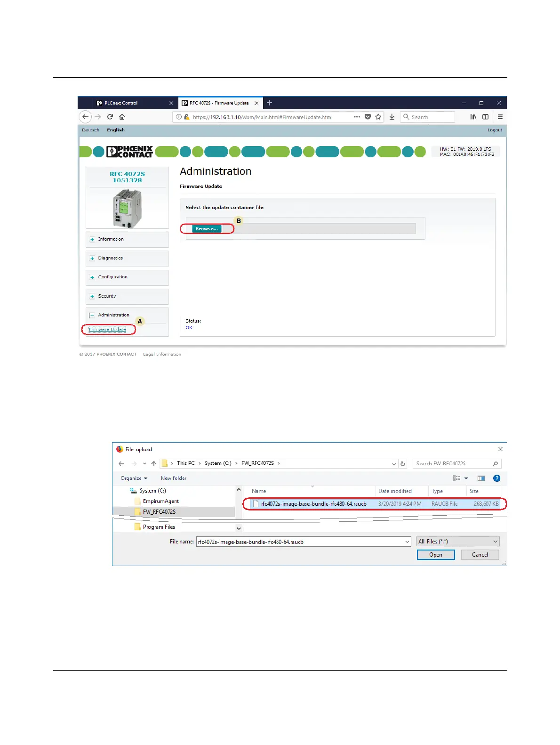This screenshot has height=745, width=560.
Task: Click the browser URL address field
Action: pyautogui.click(x=278, y=117)
